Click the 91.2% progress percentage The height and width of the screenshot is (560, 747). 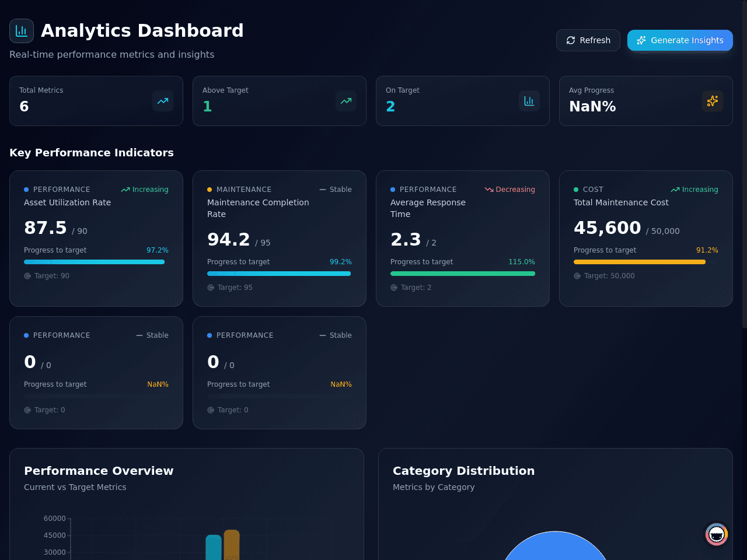(x=707, y=250)
